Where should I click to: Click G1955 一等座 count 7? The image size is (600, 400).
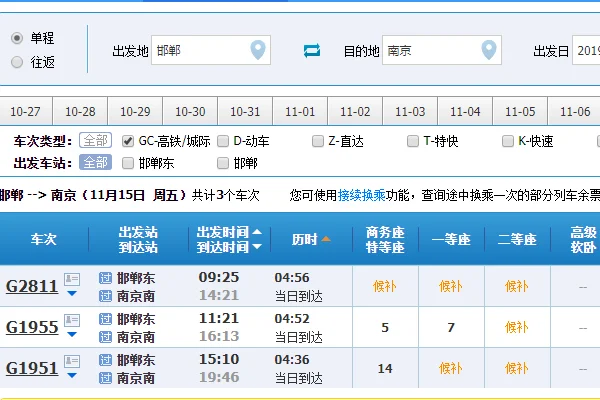[451, 328]
